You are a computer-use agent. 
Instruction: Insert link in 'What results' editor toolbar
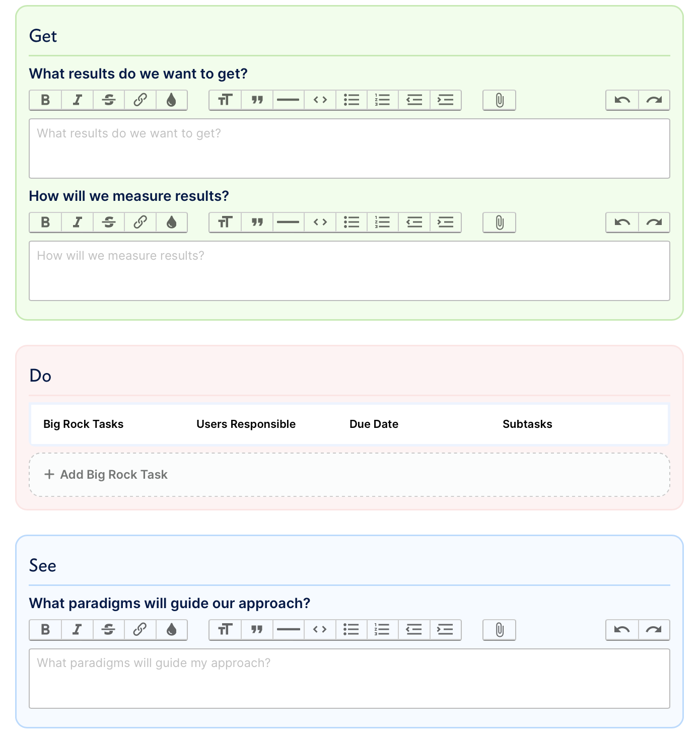click(140, 100)
